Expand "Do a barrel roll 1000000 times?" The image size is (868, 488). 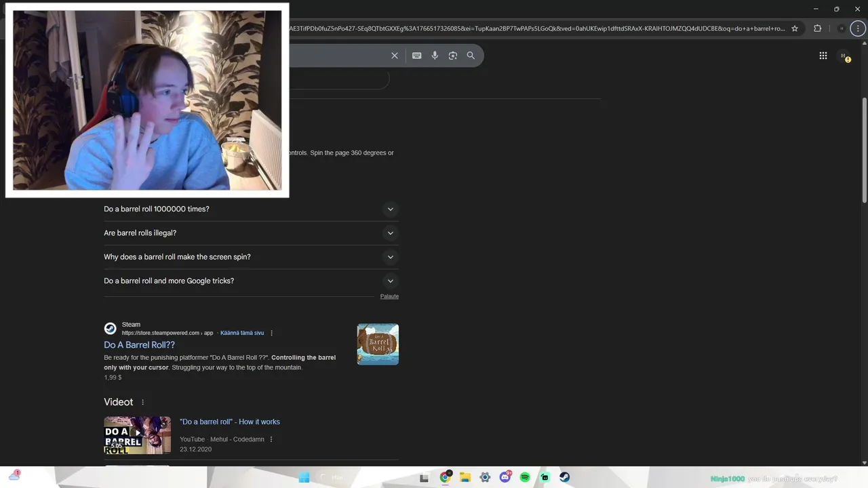pyautogui.click(x=251, y=209)
